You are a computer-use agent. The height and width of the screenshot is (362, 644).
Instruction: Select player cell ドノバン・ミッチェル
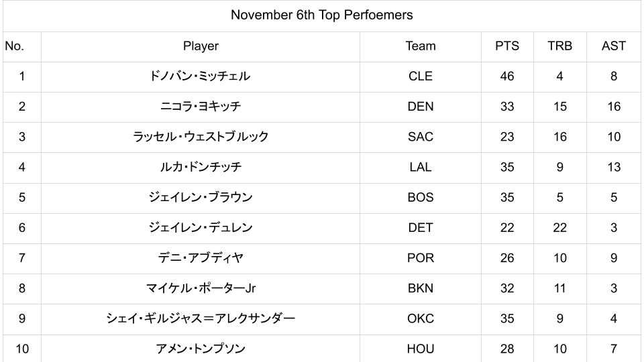point(201,76)
